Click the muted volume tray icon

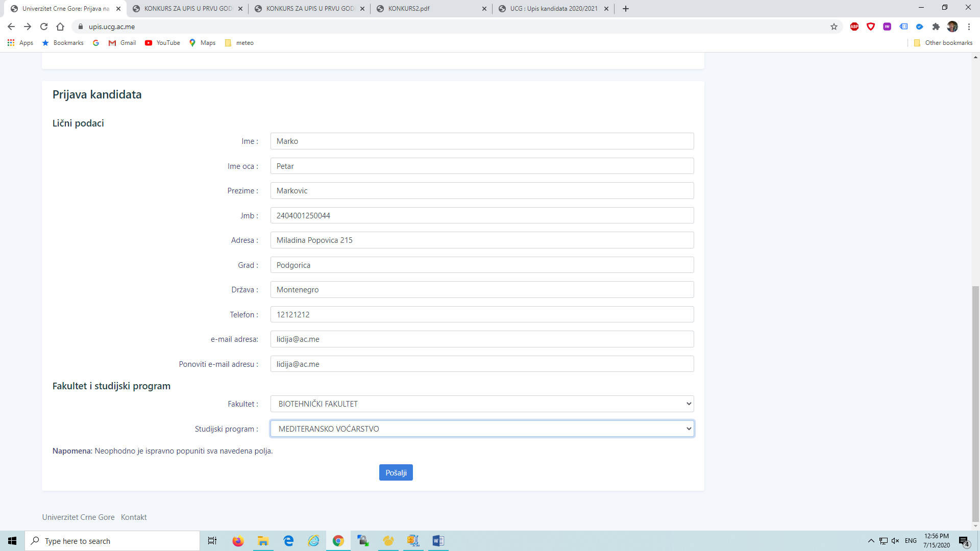895,541
